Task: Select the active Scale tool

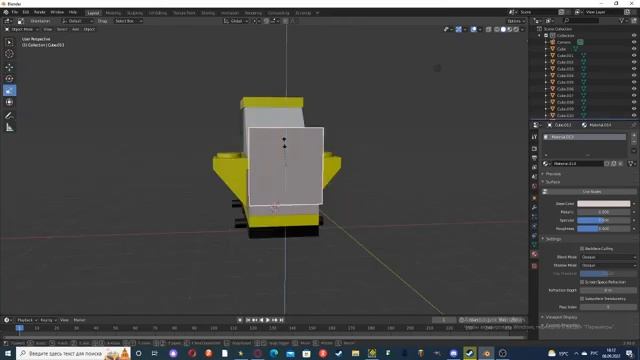Action: [9, 90]
